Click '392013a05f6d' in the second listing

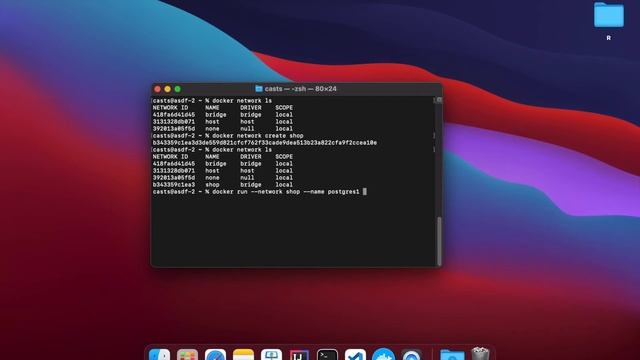tap(173, 178)
